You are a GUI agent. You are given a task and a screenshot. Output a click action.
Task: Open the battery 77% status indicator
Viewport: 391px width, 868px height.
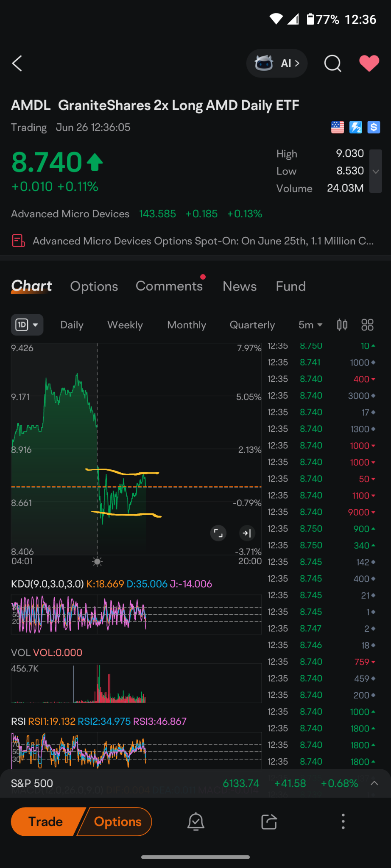click(322, 19)
